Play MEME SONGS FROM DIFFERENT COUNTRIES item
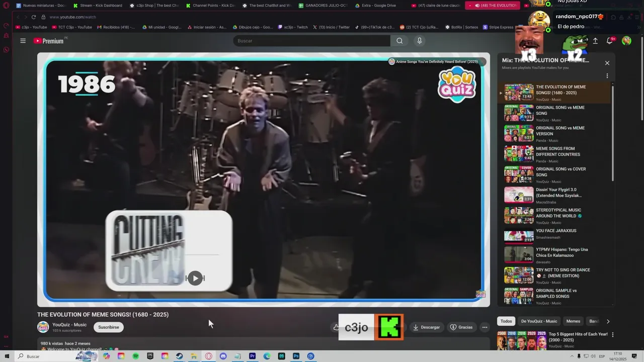The height and width of the screenshot is (362, 644). click(554, 154)
